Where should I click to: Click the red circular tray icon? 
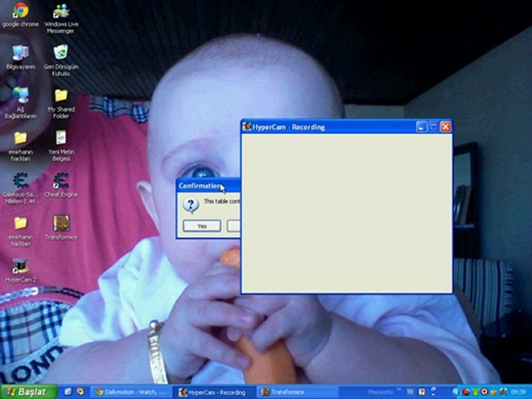pos(484,392)
